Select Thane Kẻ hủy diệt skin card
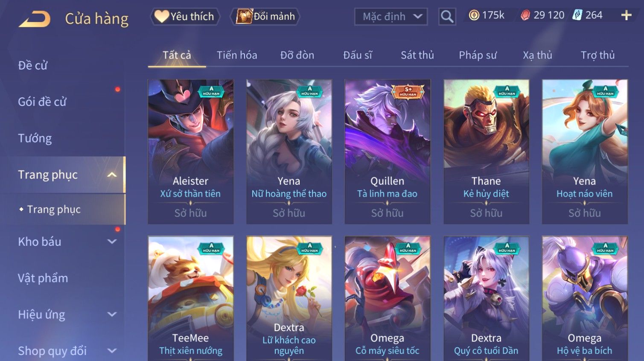The width and height of the screenshot is (644, 361). [x=486, y=151]
